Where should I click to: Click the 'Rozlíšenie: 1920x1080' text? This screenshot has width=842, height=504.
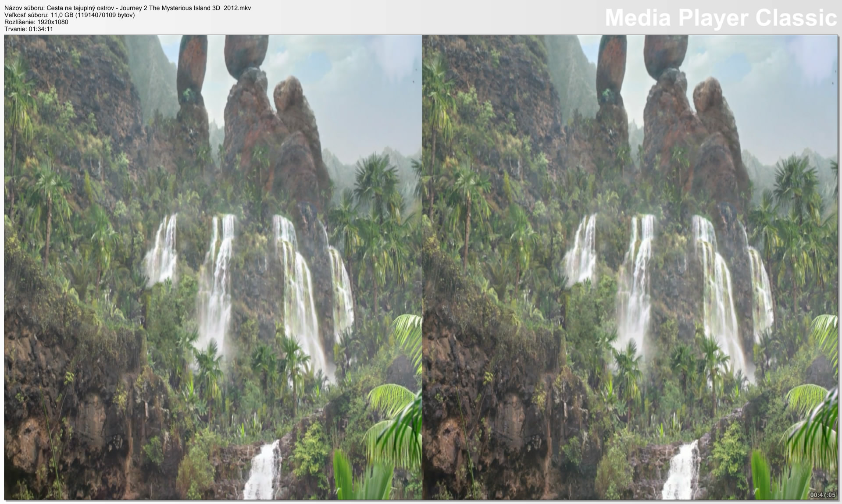point(36,22)
